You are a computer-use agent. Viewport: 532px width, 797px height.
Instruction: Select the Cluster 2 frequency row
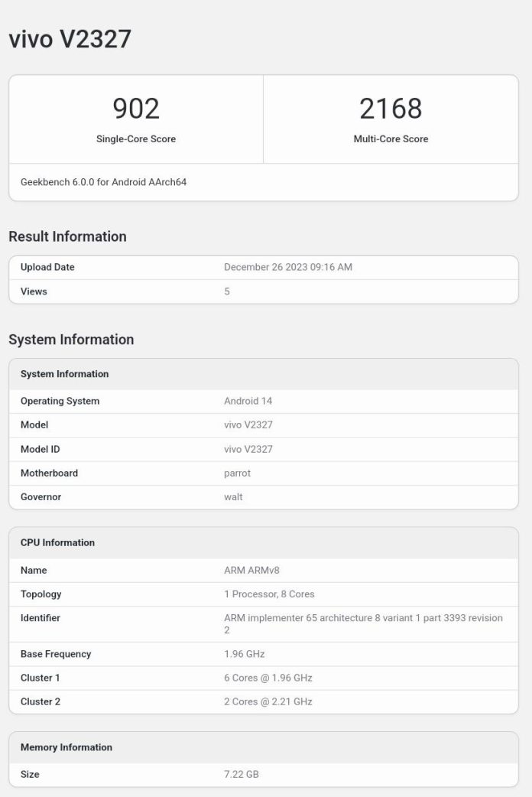click(x=264, y=702)
